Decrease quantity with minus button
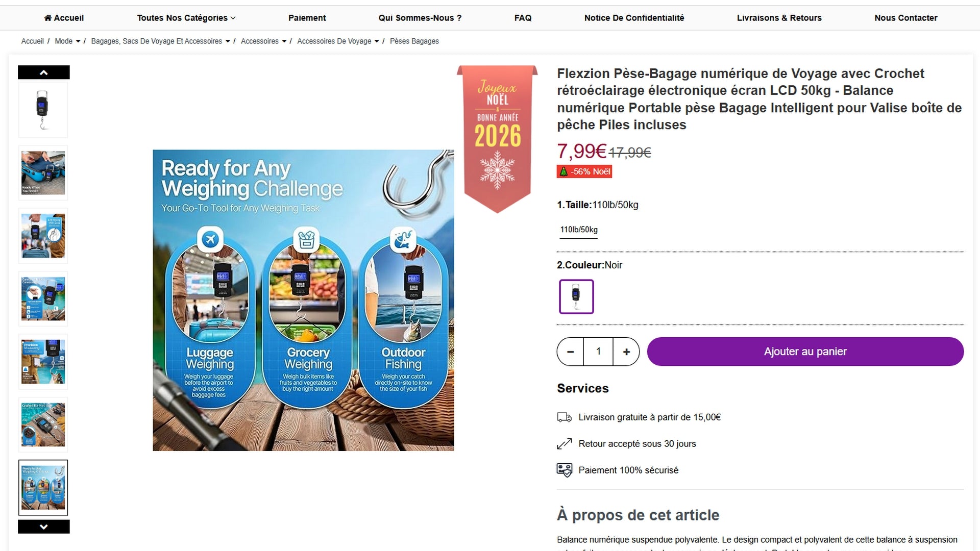The height and width of the screenshot is (551, 980). pyautogui.click(x=571, y=352)
